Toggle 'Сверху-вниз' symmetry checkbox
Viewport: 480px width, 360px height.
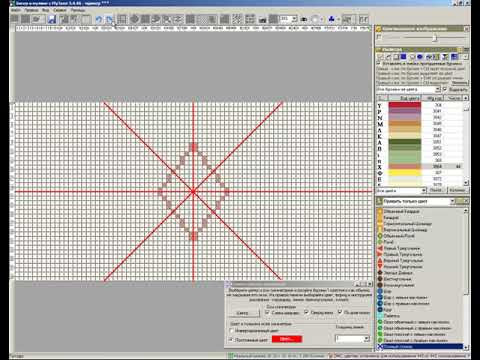point(306,312)
